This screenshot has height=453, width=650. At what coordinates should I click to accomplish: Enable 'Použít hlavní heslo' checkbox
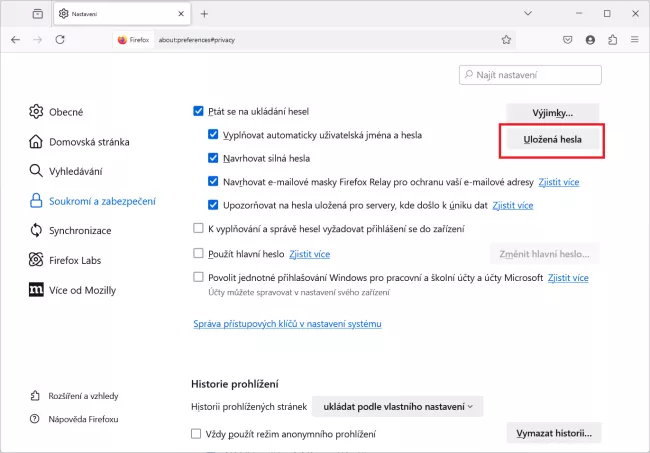click(x=198, y=254)
